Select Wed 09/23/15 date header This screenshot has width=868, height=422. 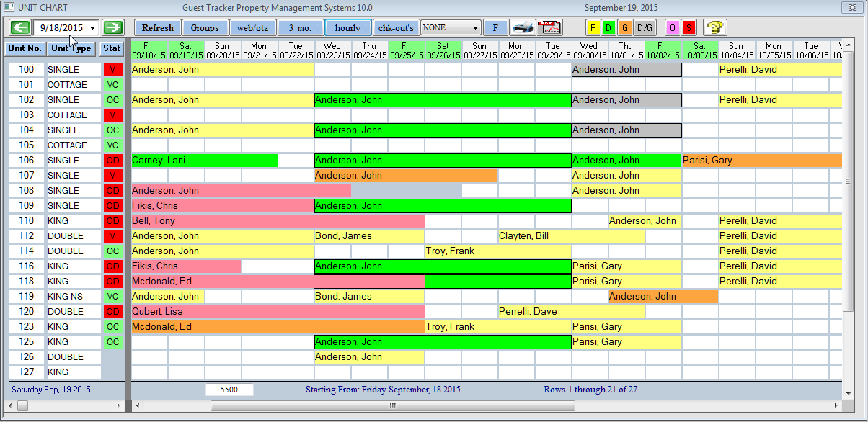pos(332,50)
